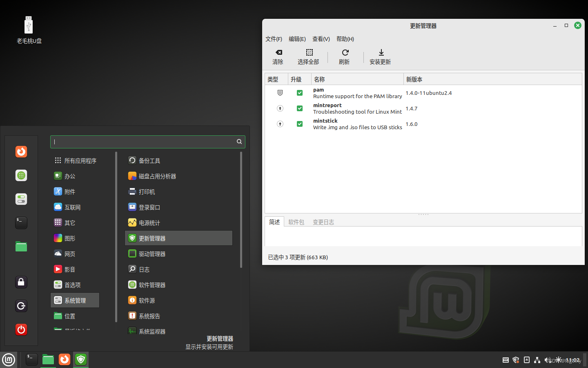This screenshot has height=368, width=588.
Task: Open 软件管理器 from the menu list
Action: tap(151, 285)
